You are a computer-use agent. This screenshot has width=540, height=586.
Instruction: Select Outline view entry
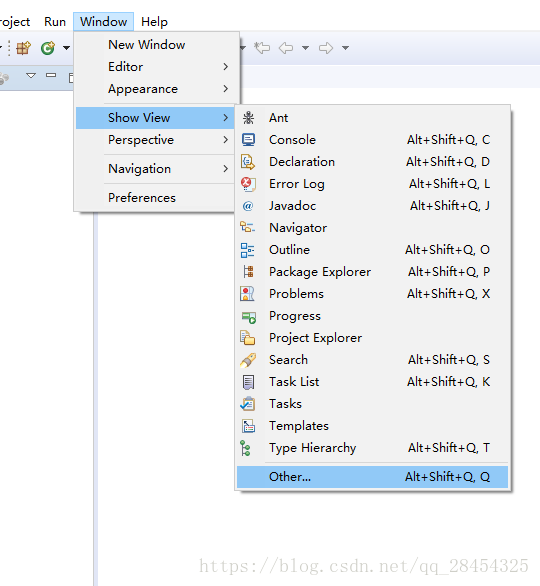(x=373, y=250)
